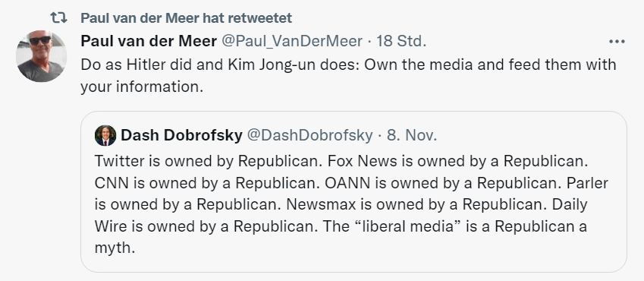This screenshot has height=281, width=644.
Task: Click the Dash Dobrofsky display name
Action: click(181, 135)
